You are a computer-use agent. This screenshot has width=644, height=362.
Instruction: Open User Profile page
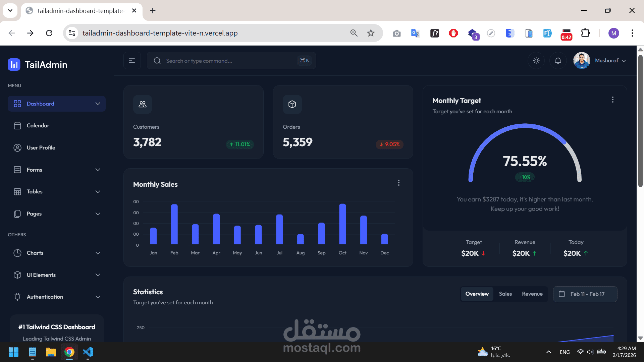(x=41, y=147)
